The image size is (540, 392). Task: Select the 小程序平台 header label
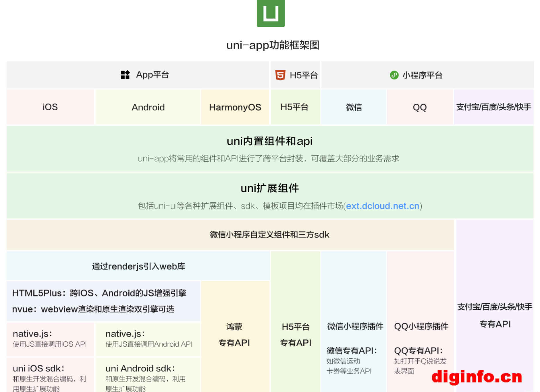pos(422,75)
